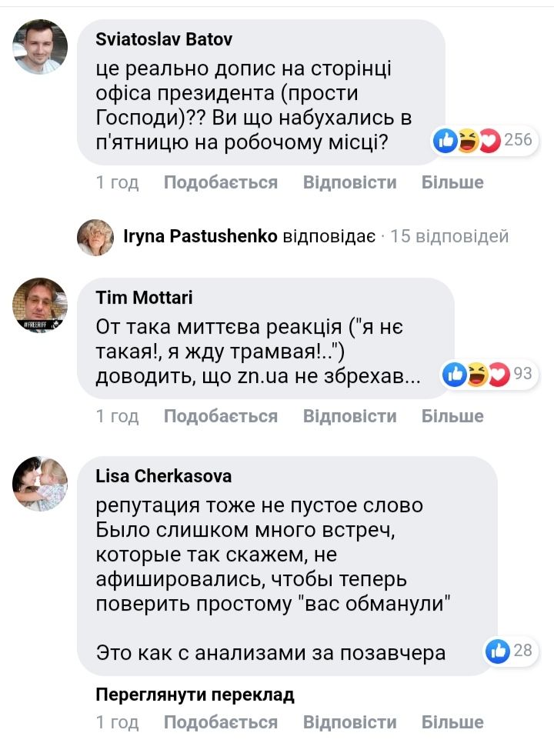Expand the 15 відповідей reply thread

tap(449, 236)
